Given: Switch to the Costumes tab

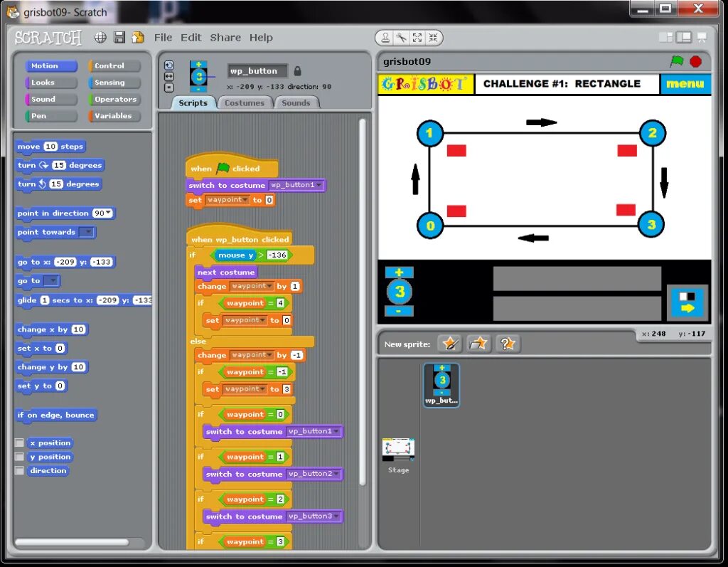Looking at the screenshot, I should tap(245, 102).
